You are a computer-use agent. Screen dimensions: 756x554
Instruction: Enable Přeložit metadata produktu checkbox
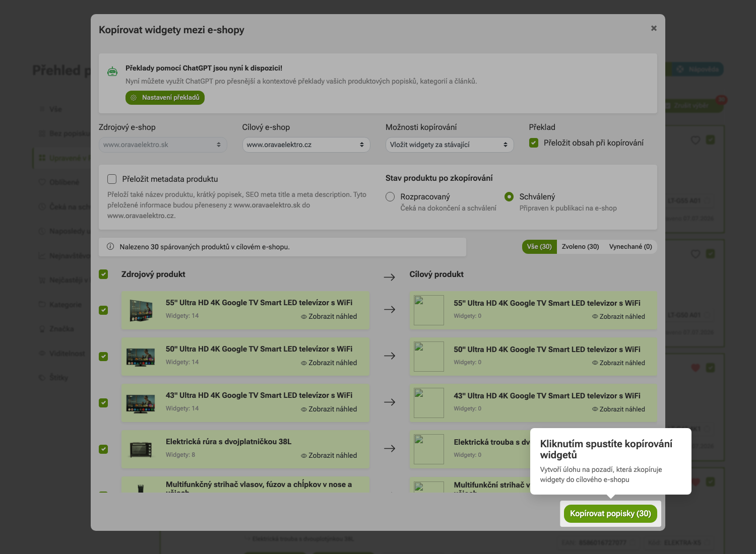click(112, 179)
